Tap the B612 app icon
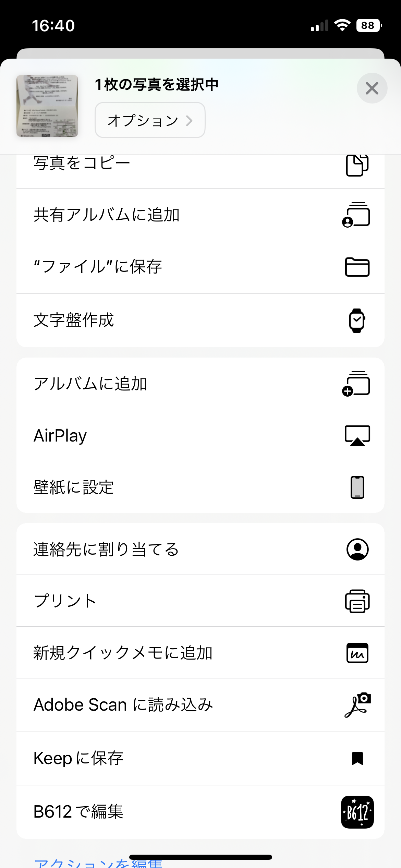401x868 pixels. pyautogui.click(x=357, y=812)
